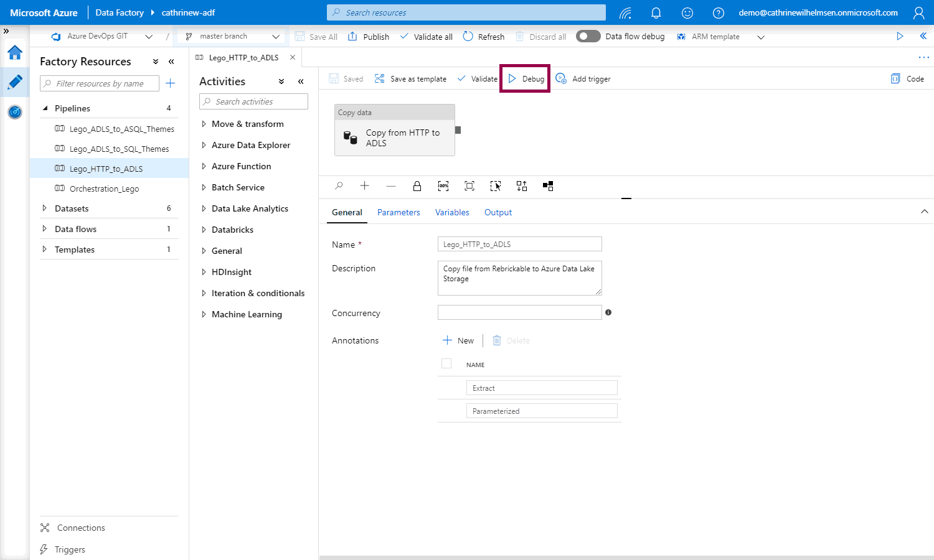Switch to the Output tab
934x560 pixels.
(498, 213)
